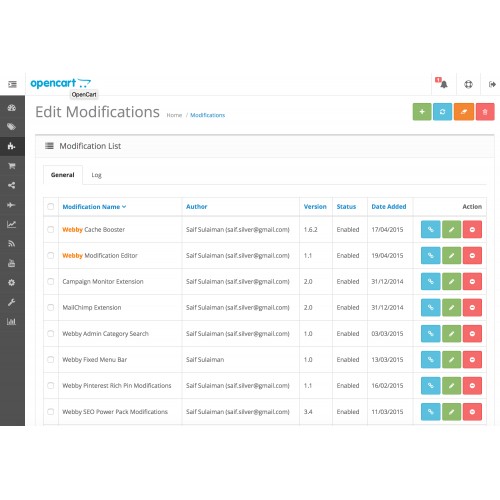
Task: Sort by Date Added column header
Action: 389,207
